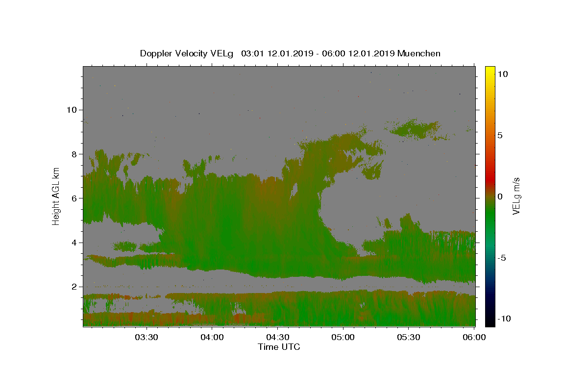Click the plot title 'Doppler Velocity VELg'

click(187, 53)
